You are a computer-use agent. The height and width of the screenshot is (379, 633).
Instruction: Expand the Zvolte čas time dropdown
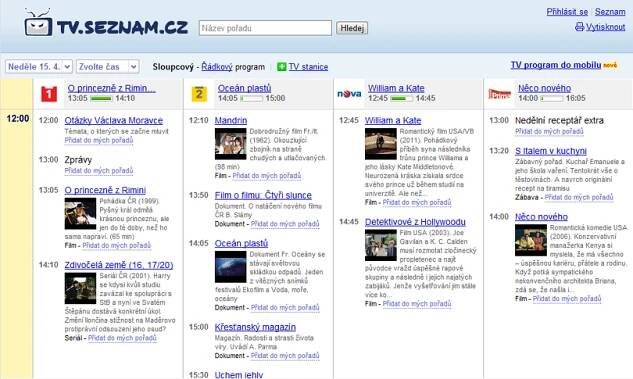pyautogui.click(x=107, y=67)
